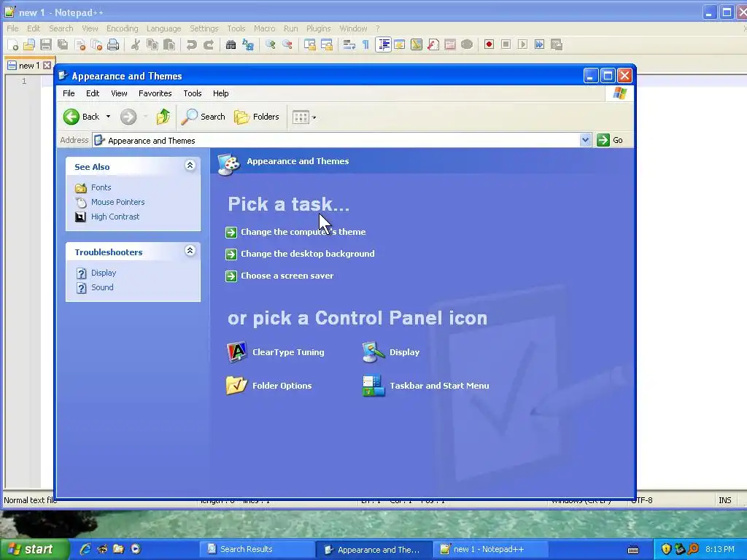
Task: Select the new 1 document tab
Action: coord(29,66)
